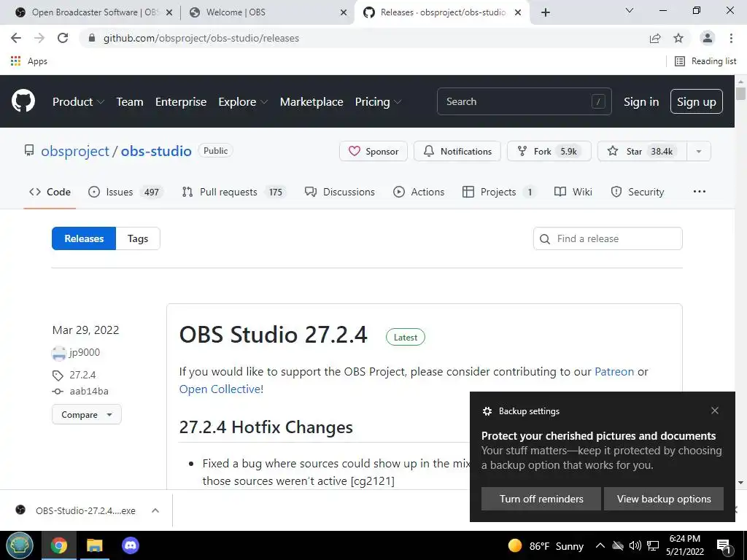Open the Projects tab
This screenshot has width=747, height=560.
(499, 192)
